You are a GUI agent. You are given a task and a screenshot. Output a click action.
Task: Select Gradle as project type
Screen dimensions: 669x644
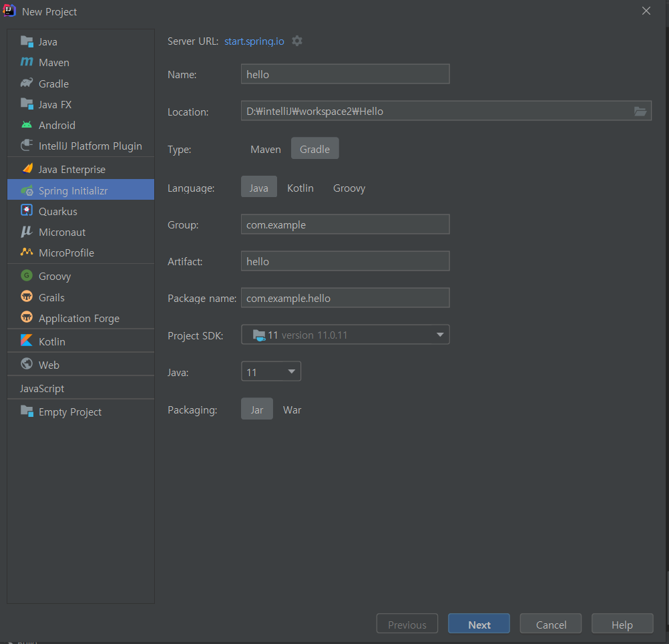tap(315, 148)
